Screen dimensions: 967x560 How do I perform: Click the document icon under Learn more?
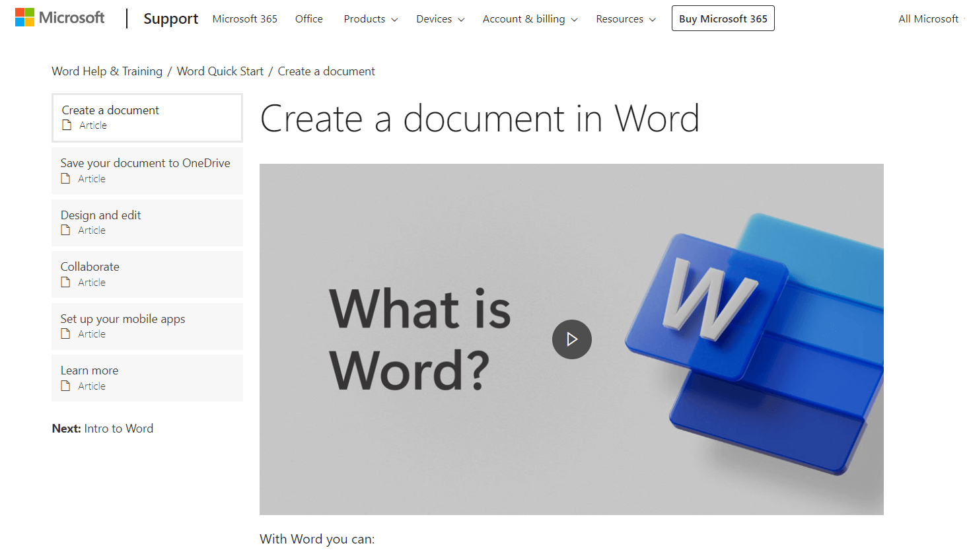65,386
